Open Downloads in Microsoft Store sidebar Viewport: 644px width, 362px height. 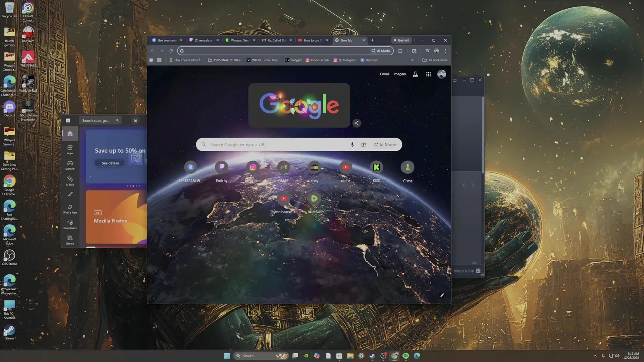coord(70,224)
